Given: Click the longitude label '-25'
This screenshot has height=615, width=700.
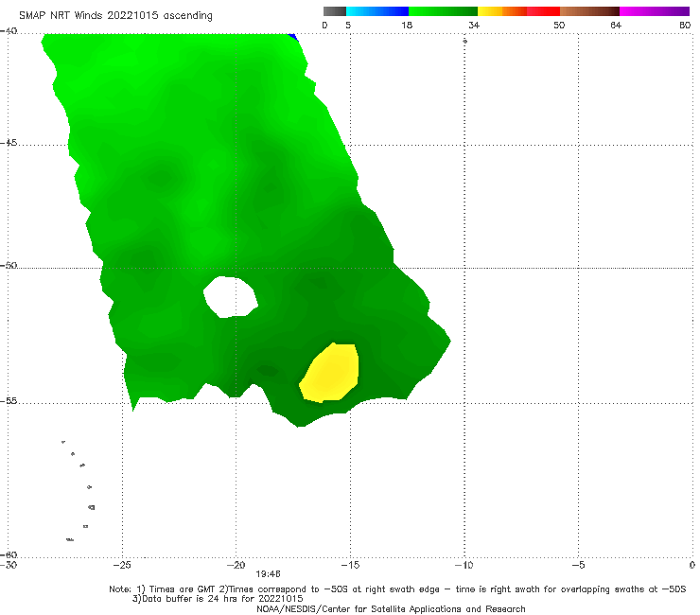Looking at the screenshot, I should (x=122, y=565).
